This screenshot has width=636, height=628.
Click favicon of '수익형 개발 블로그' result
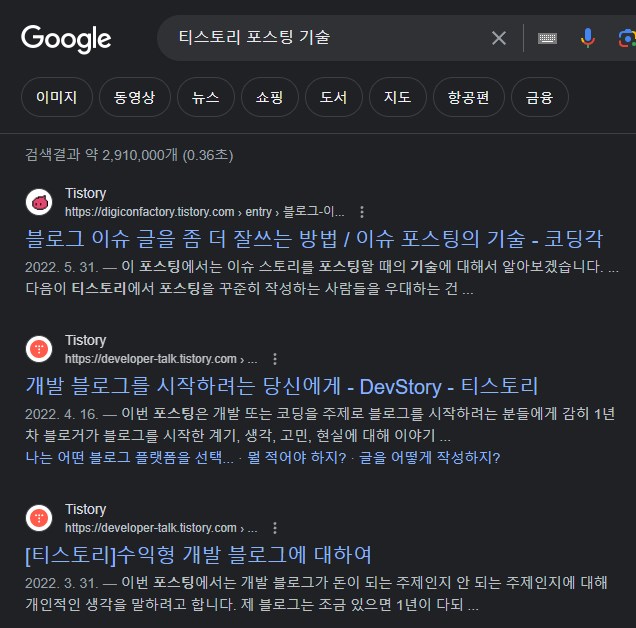tap(39, 518)
